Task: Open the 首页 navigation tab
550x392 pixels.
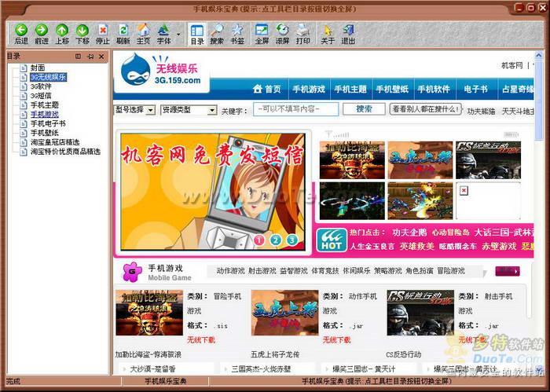Action: [267, 89]
